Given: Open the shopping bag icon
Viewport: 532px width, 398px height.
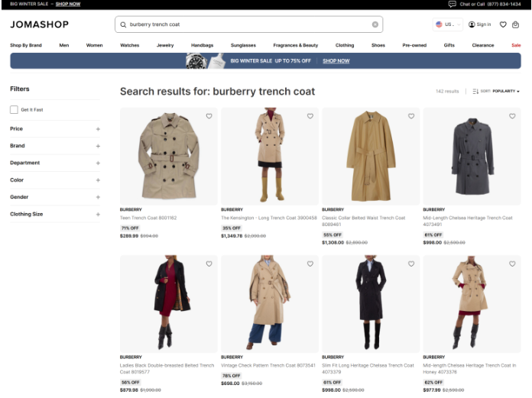Looking at the screenshot, I should pyautogui.click(x=515, y=24).
